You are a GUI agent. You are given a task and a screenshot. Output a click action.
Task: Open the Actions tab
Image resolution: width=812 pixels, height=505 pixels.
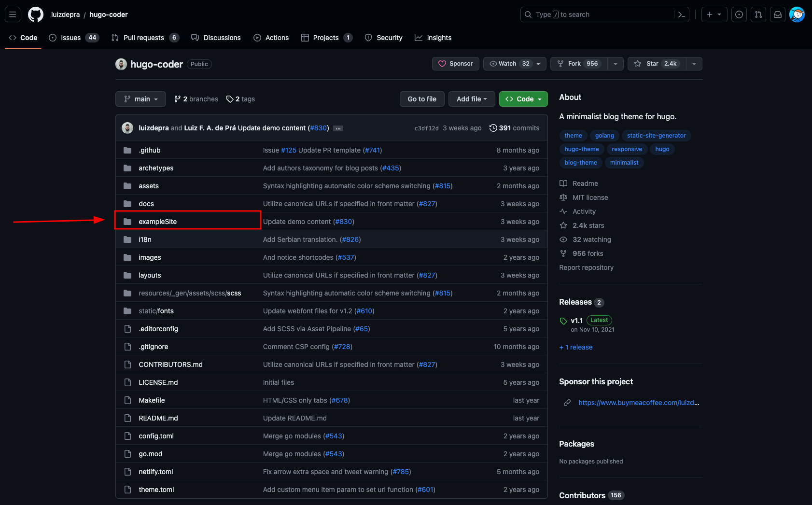pos(271,38)
